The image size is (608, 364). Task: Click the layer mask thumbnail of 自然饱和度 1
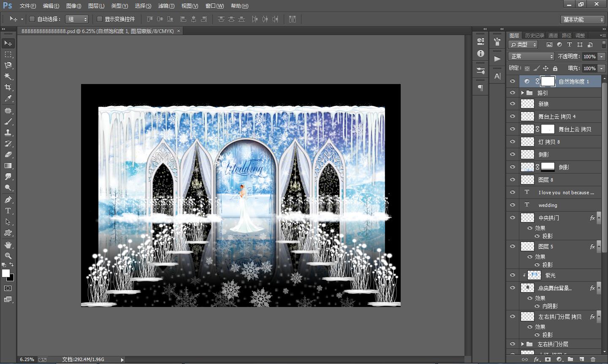[548, 81]
